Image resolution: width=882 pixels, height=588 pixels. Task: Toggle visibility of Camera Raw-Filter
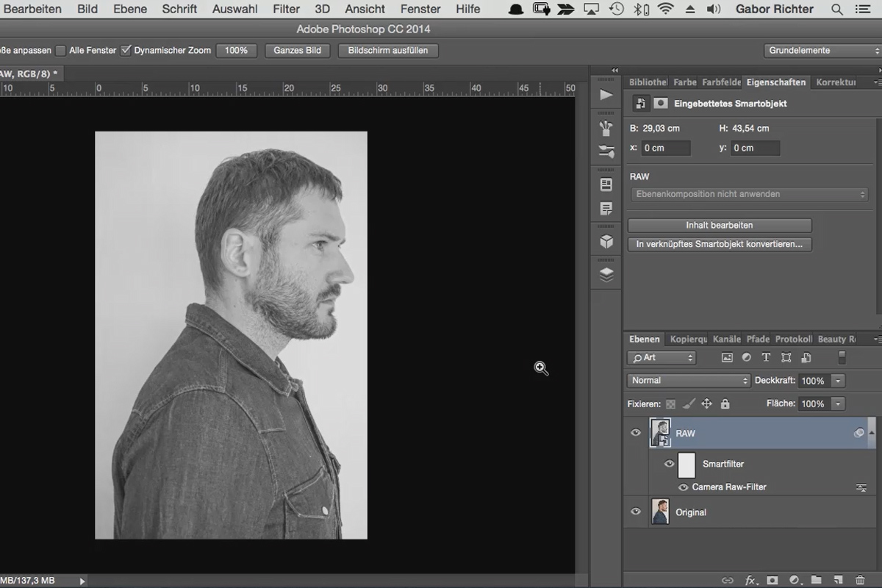click(x=683, y=487)
